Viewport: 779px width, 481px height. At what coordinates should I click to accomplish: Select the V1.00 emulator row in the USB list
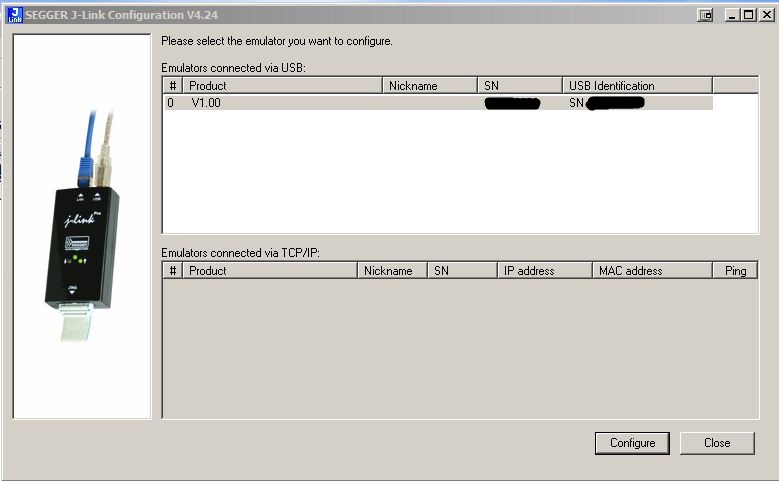(438, 103)
